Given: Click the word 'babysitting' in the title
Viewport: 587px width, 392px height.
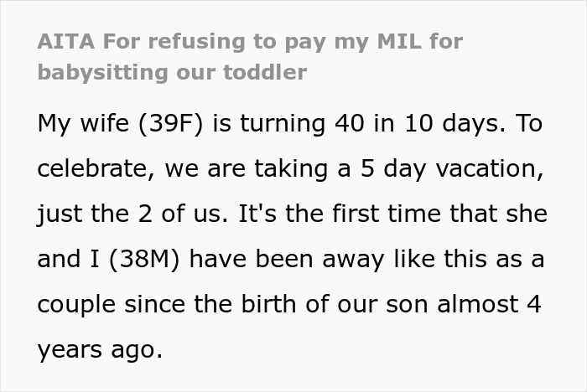Looking at the screenshot, I should coord(102,73).
